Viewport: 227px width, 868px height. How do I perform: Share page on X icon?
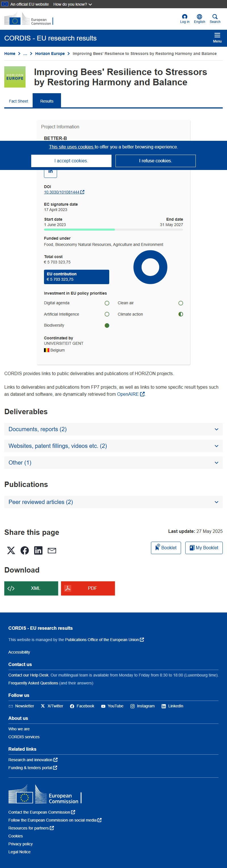pos(11,550)
